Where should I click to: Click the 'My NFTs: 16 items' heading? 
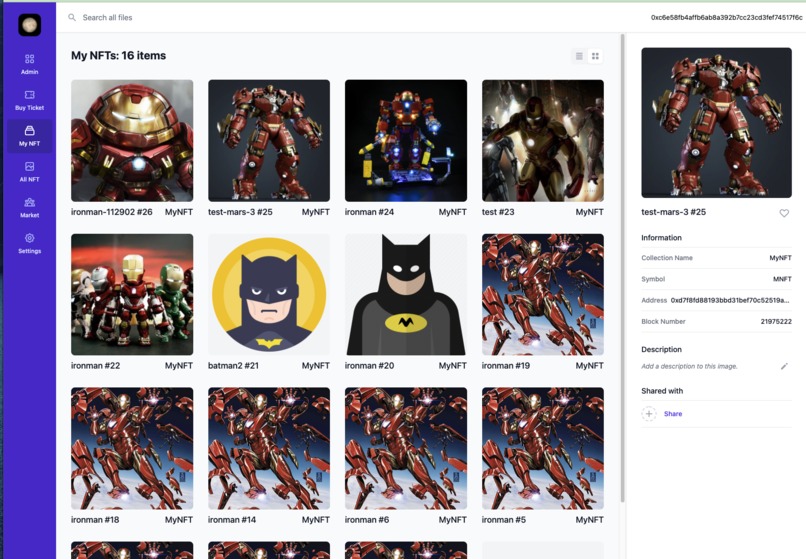118,56
